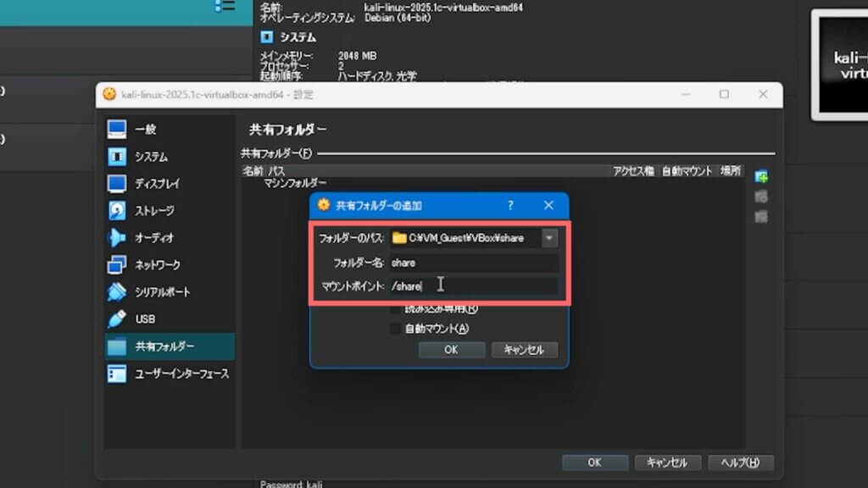Click the ユーザーインターフェース icon

click(117, 374)
